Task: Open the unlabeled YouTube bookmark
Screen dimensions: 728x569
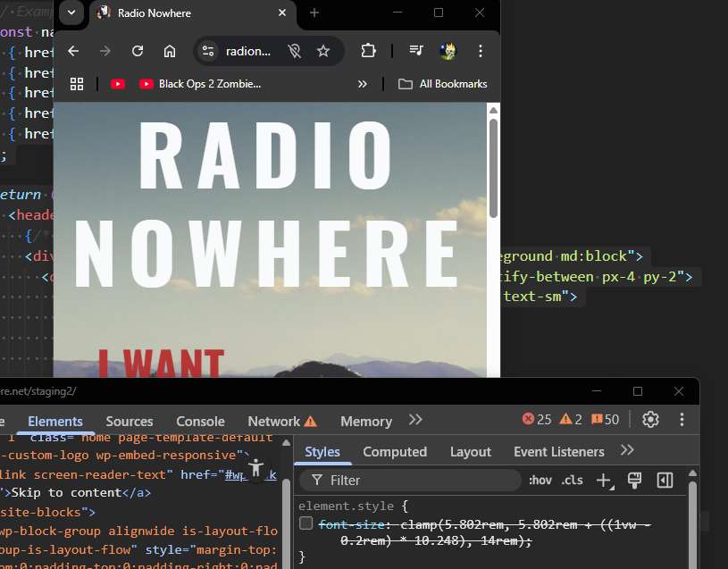Action: coord(118,84)
